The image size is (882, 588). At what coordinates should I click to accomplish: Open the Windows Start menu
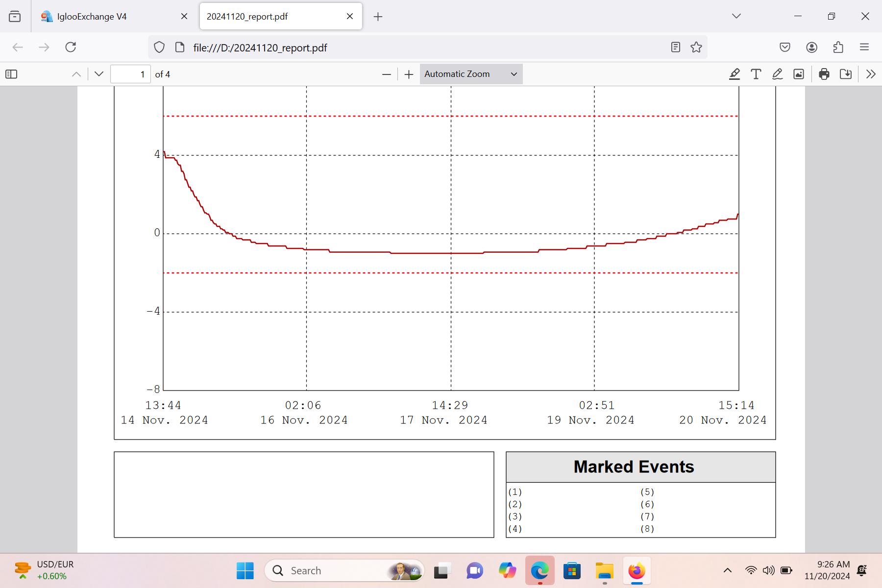click(245, 570)
